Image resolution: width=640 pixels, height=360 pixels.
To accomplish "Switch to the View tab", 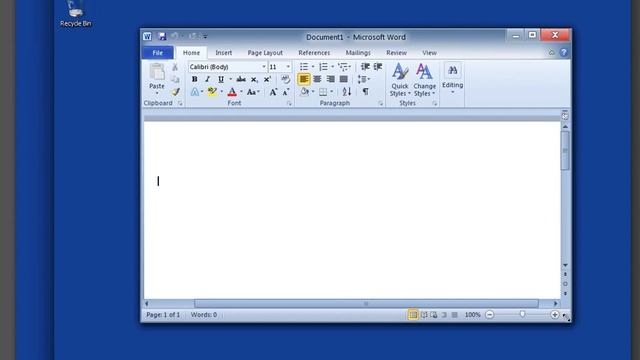I will (429, 53).
